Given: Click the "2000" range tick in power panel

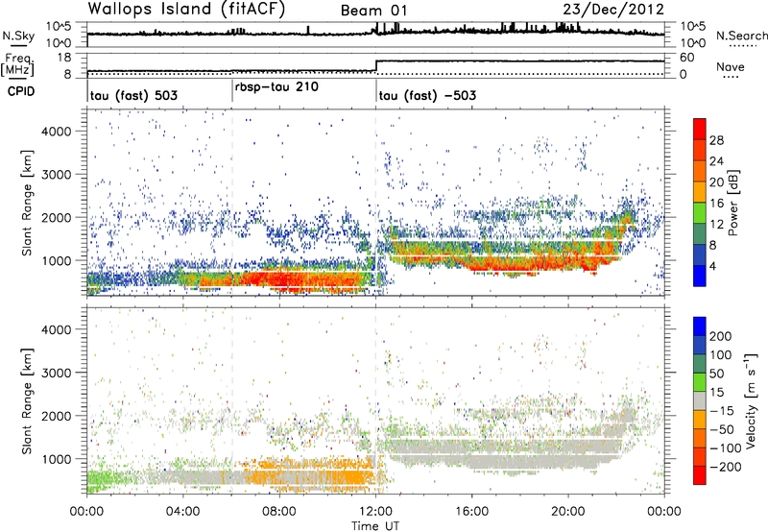Looking at the screenshot, I should click(57, 217).
